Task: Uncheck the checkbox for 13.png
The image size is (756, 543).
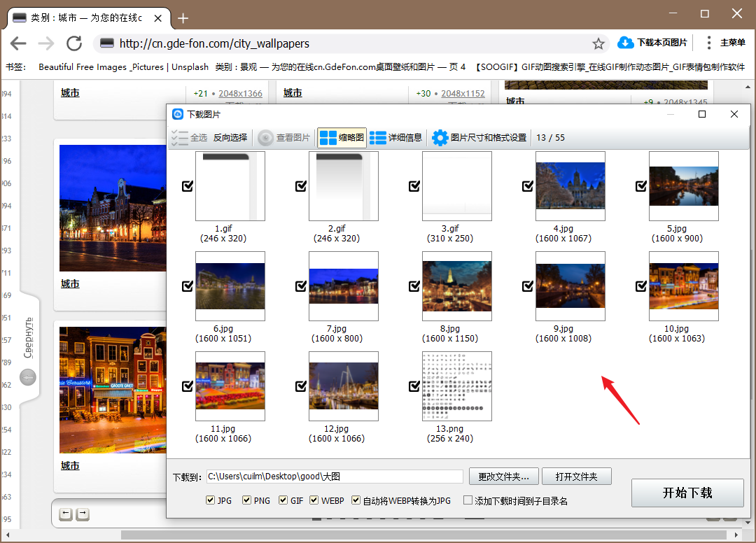Action: click(x=414, y=386)
